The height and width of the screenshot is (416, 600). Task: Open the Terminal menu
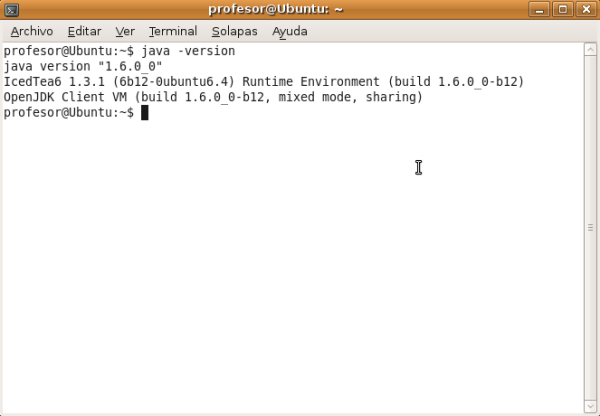coord(172,31)
